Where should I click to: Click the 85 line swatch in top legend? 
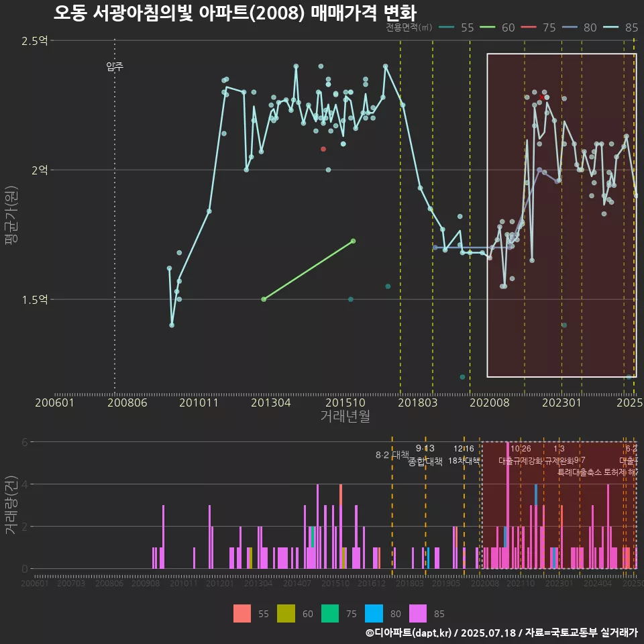pos(610,28)
